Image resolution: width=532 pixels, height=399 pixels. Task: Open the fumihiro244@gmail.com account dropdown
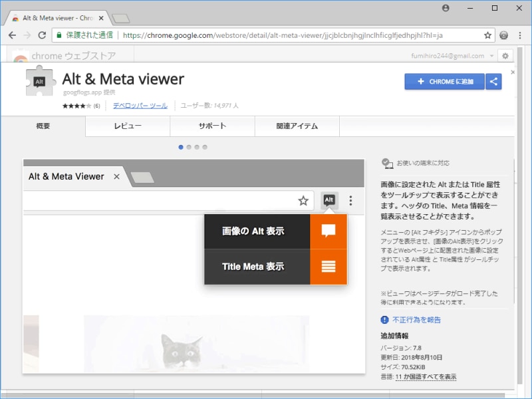465,56
